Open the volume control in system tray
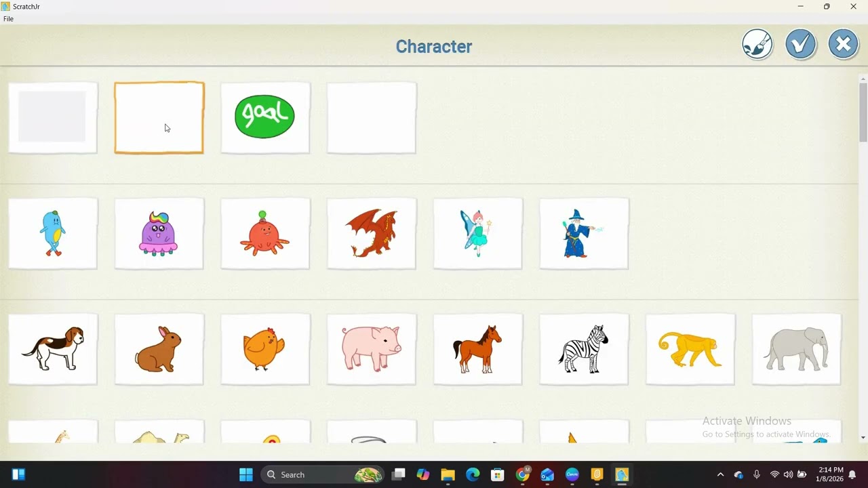 pyautogui.click(x=788, y=474)
